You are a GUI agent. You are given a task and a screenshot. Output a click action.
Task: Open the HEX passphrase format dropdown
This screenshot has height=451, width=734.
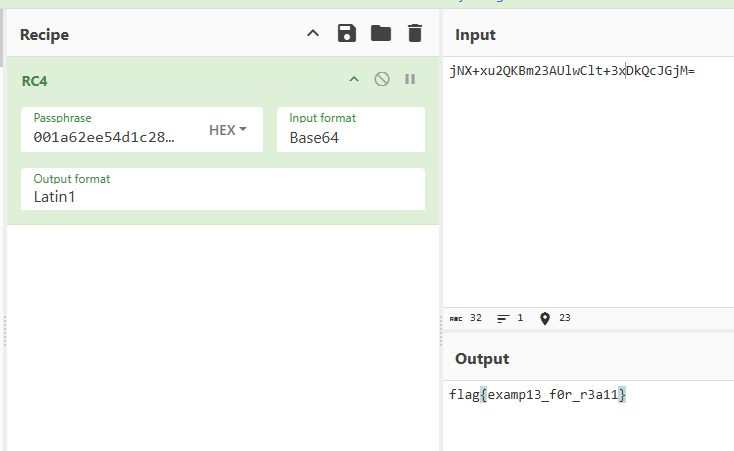(228, 130)
